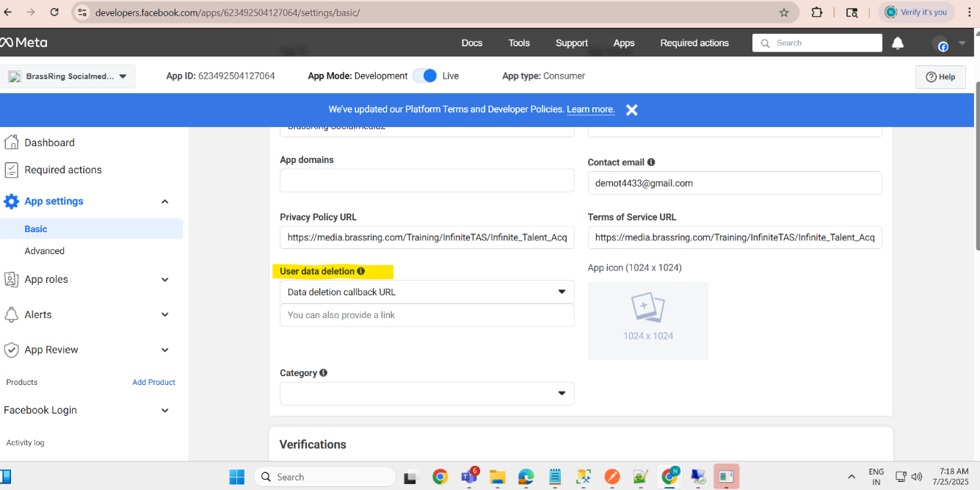Click Verify it's you button
This screenshot has height=490, width=980.
click(x=916, y=12)
